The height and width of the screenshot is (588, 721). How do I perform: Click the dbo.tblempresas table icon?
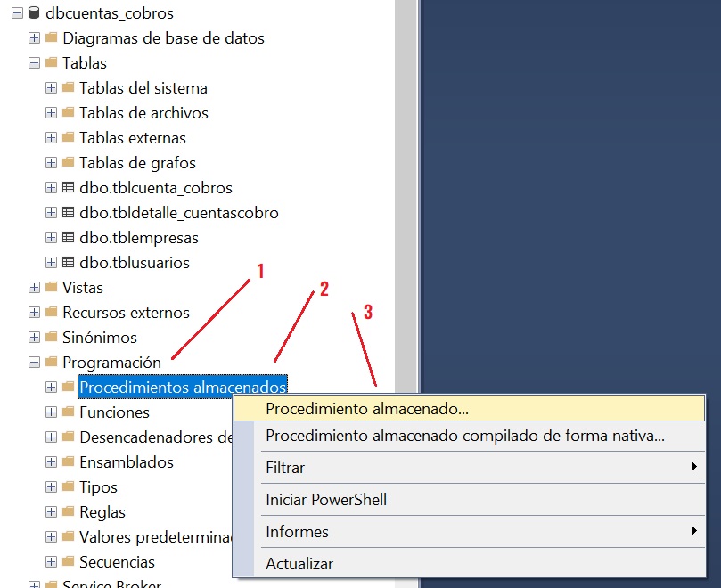click(68, 238)
